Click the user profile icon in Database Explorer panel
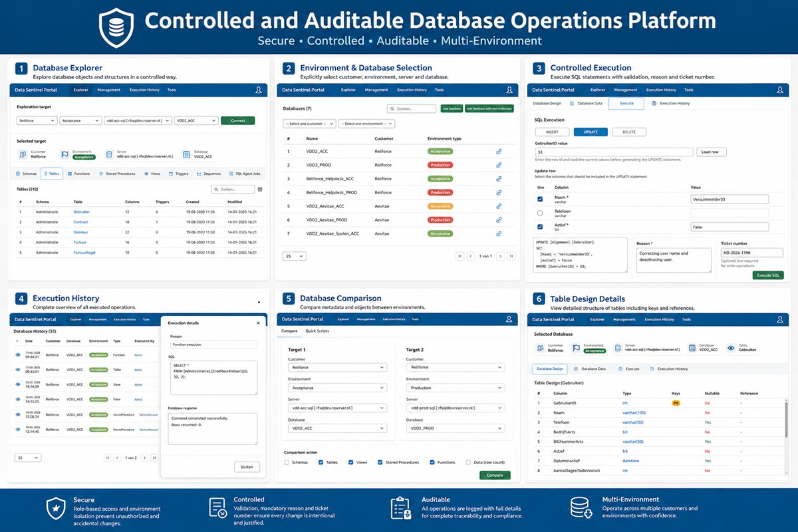The height and width of the screenshot is (532, 798). tap(259, 90)
